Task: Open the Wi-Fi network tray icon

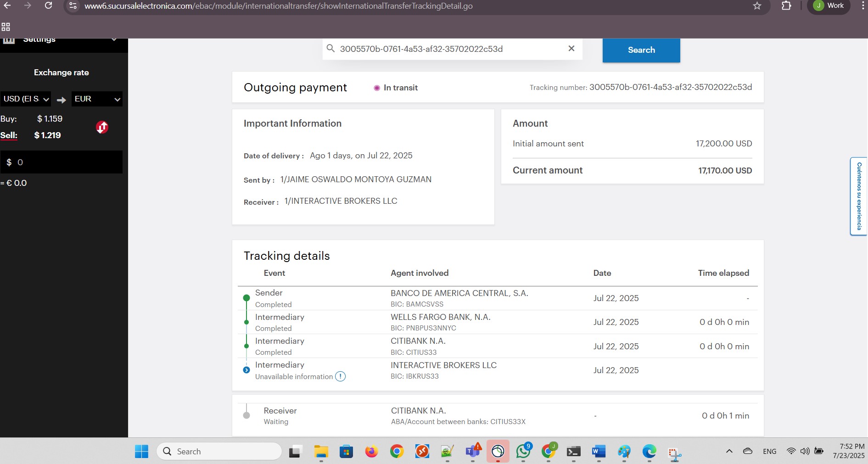Action: point(791,451)
